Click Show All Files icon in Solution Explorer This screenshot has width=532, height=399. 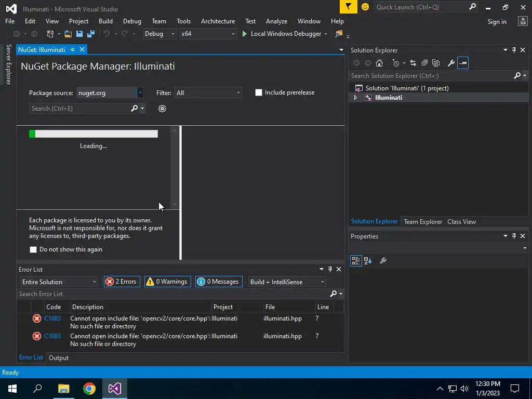pos(436,63)
